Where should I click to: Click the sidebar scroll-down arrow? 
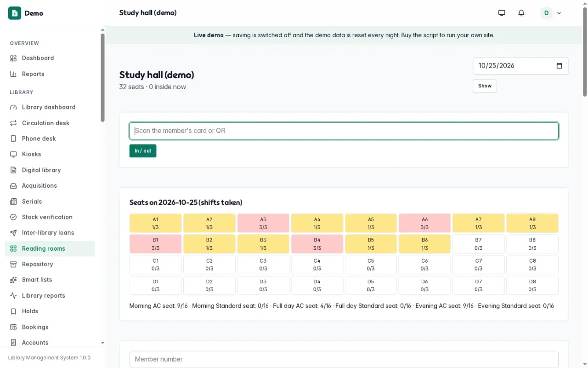102,343
